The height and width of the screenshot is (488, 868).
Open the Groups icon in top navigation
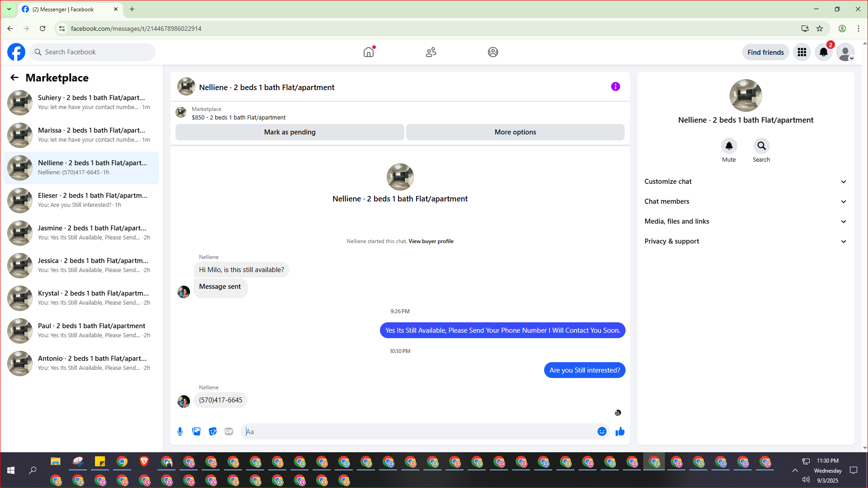pos(493,52)
